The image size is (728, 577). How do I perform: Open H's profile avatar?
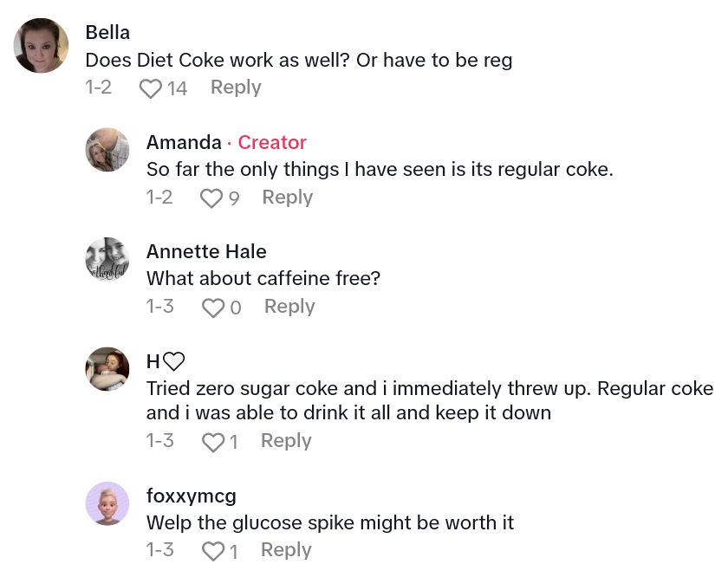[107, 368]
